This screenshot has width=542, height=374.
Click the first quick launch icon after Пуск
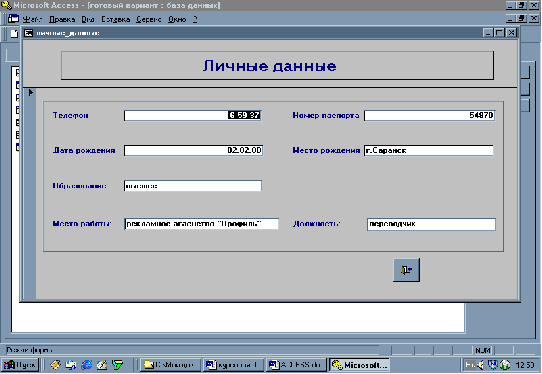coord(55,365)
